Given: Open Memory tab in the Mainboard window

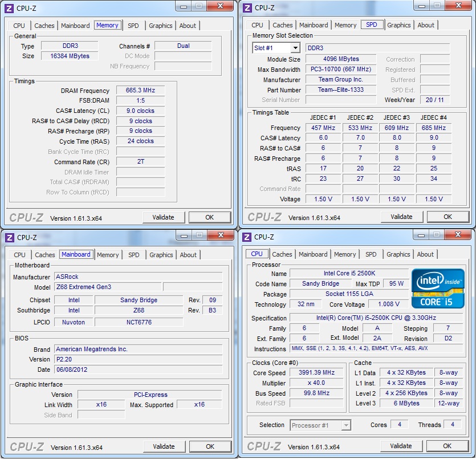Looking at the screenshot, I should [108, 255].
